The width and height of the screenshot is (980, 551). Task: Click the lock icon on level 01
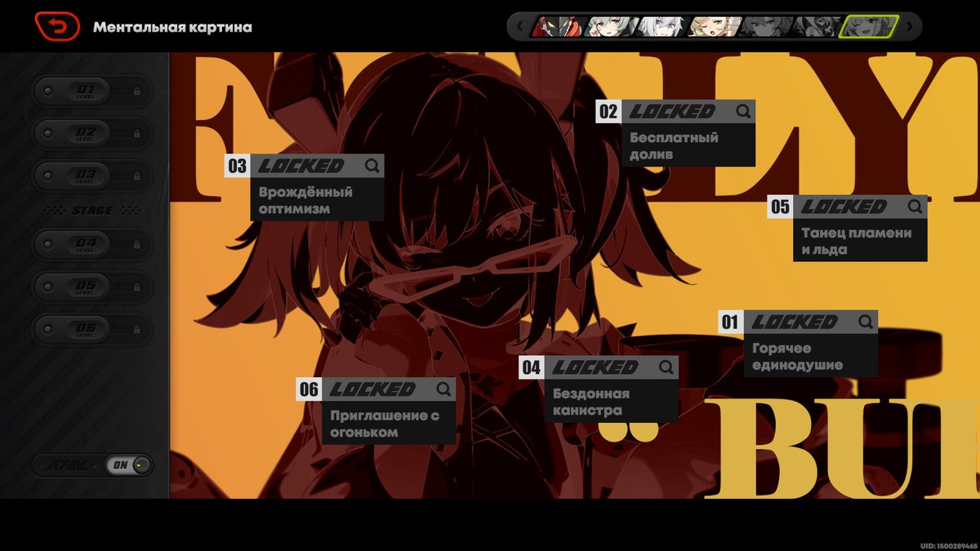click(136, 91)
